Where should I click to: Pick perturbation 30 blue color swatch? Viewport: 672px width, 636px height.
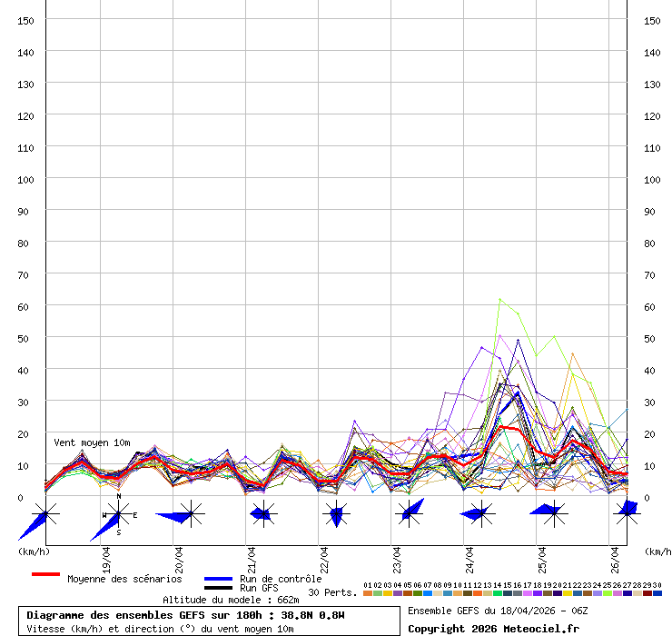[x=657, y=593]
